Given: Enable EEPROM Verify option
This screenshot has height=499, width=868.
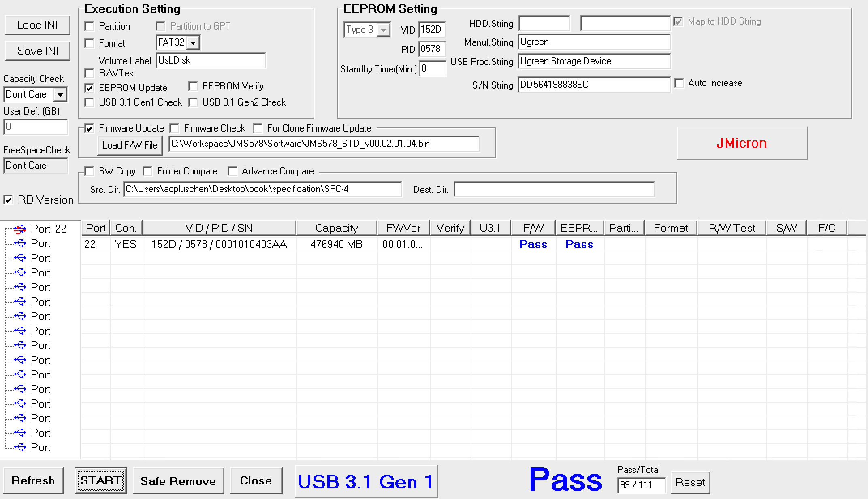Looking at the screenshot, I should (x=193, y=87).
